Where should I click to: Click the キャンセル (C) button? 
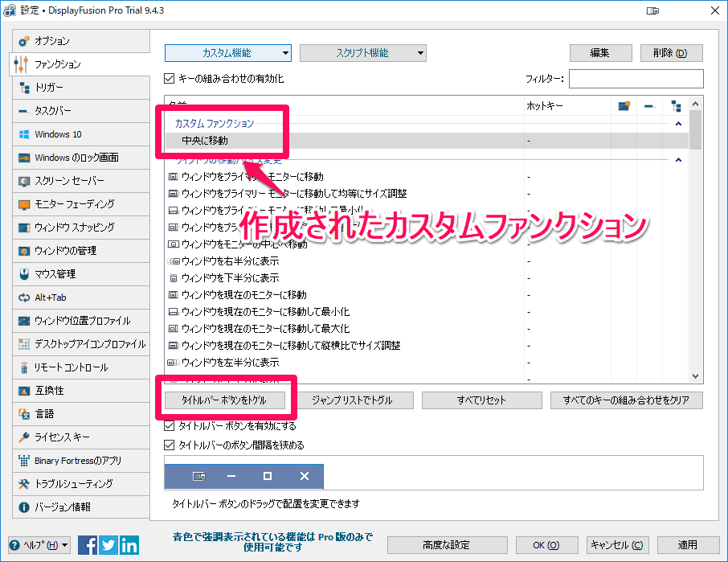(x=618, y=545)
